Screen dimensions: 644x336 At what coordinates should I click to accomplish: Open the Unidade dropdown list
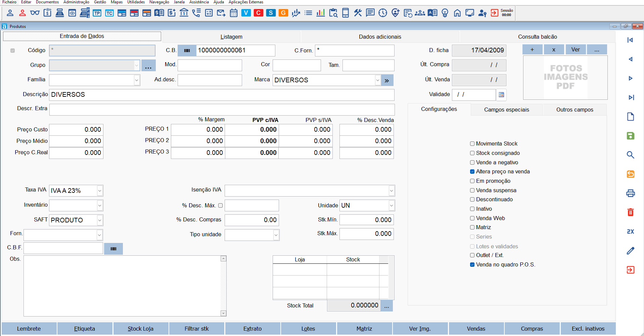coord(391,206)
